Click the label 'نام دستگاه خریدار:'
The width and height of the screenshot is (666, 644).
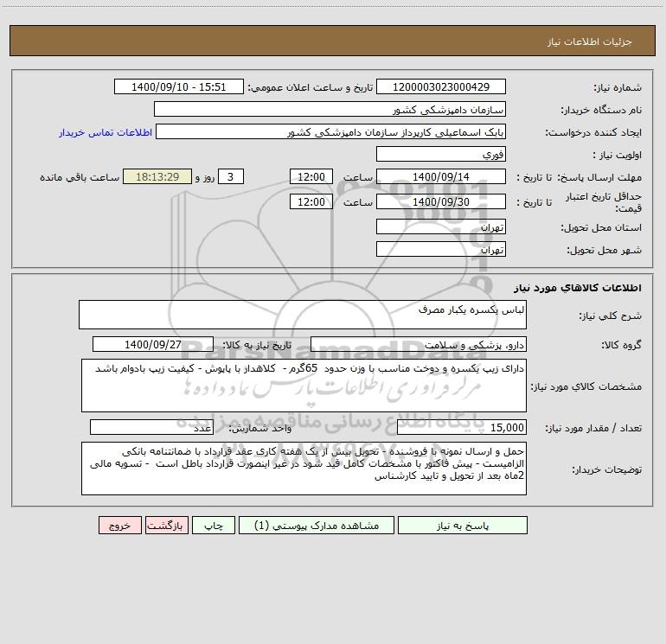[x=601, y=111]
